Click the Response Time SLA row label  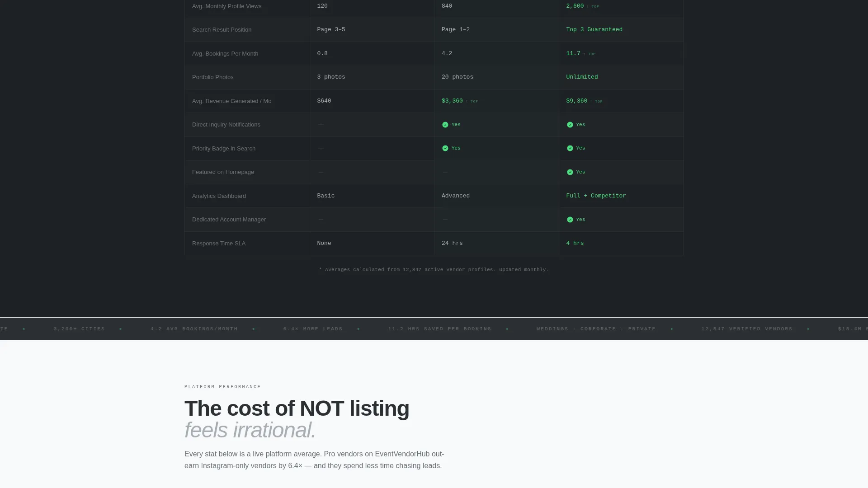219,244
